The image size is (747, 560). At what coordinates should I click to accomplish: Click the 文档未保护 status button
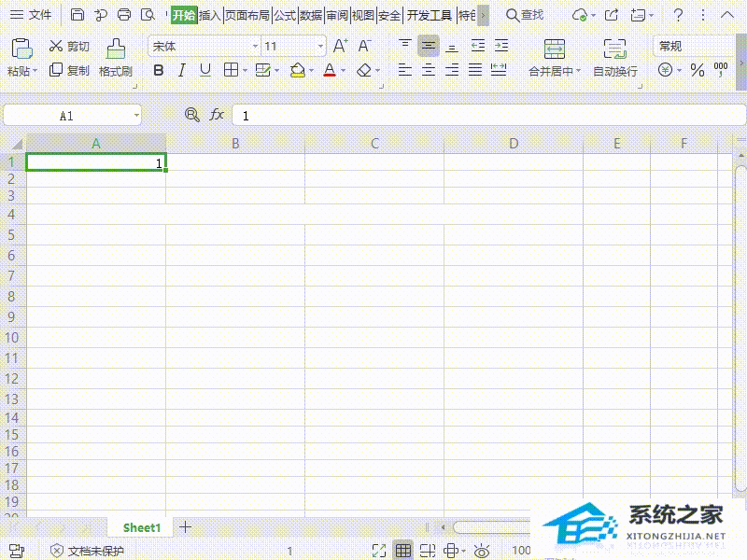87,551
